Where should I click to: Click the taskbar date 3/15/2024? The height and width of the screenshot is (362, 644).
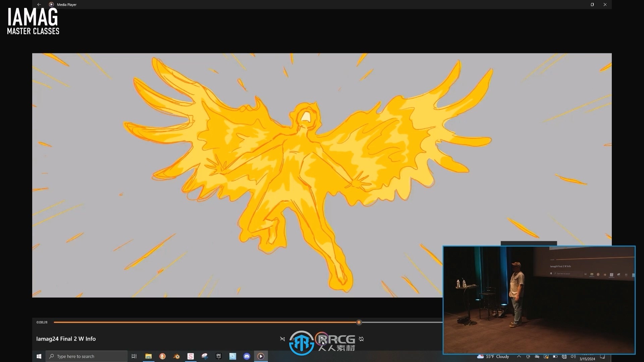[587, 359]
